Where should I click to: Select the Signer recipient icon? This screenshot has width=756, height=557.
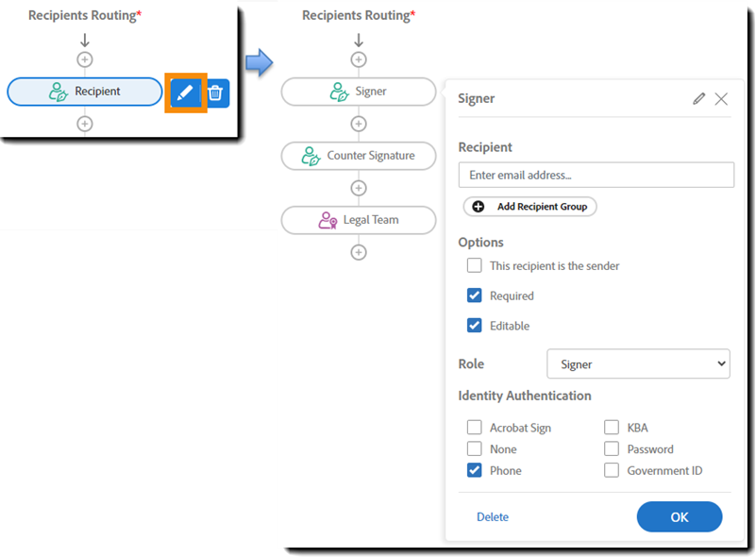tap(338, 92)
